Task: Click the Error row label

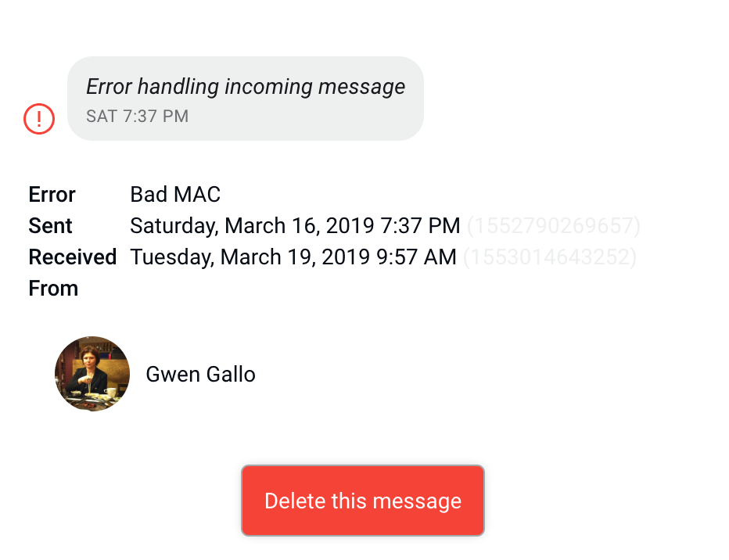Action: point(52,194)
